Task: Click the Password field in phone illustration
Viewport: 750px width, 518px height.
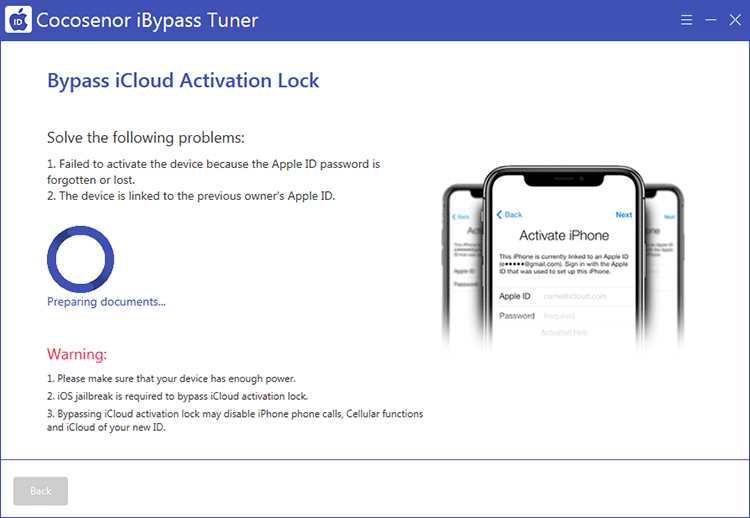Action: pyautogui.click(x=563, y=316)
